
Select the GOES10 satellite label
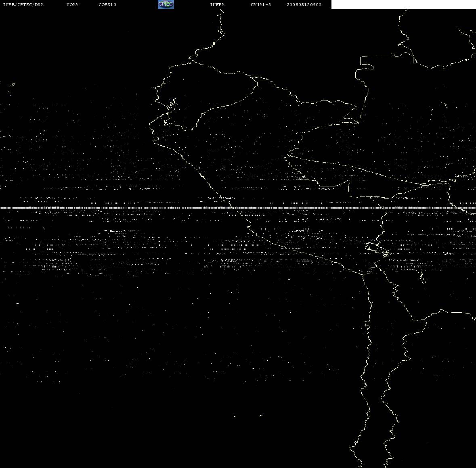[x=107, y=4]
